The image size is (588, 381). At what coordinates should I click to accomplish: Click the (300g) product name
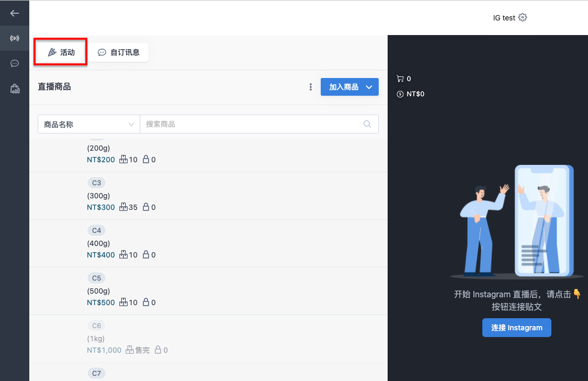tap(99, 196)
